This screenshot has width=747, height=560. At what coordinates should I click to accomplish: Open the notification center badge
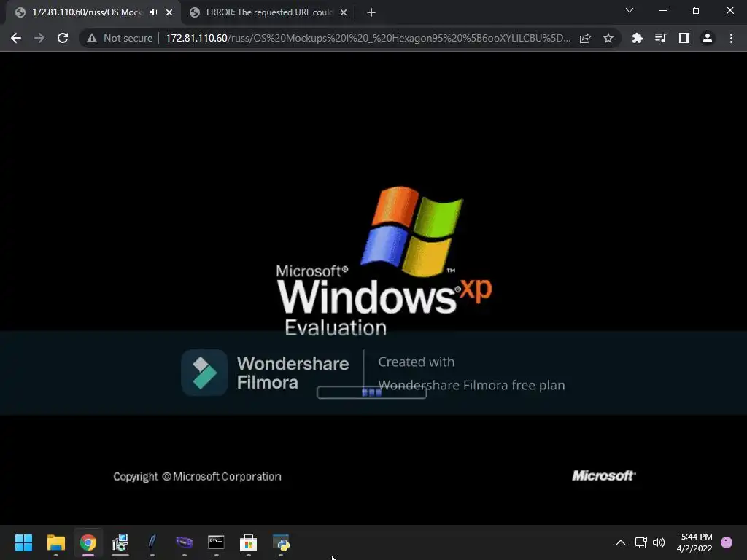pyautogui.click(x=726, y=542)
